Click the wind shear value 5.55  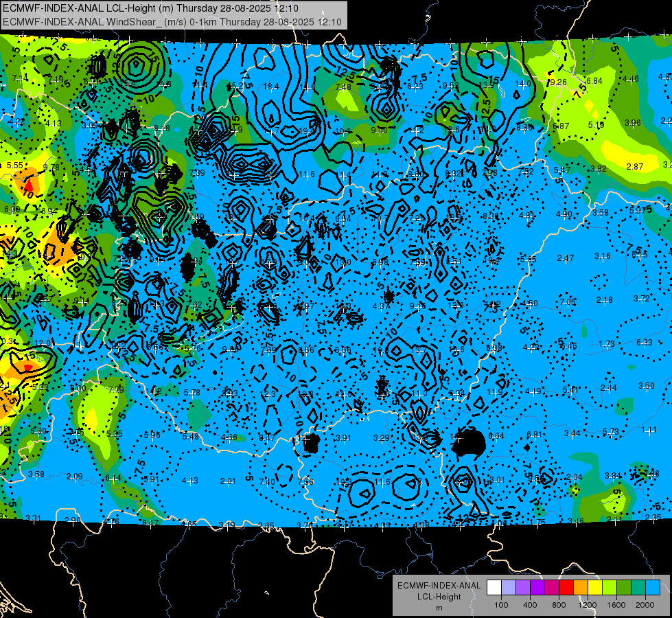click(x=14, y=165)
